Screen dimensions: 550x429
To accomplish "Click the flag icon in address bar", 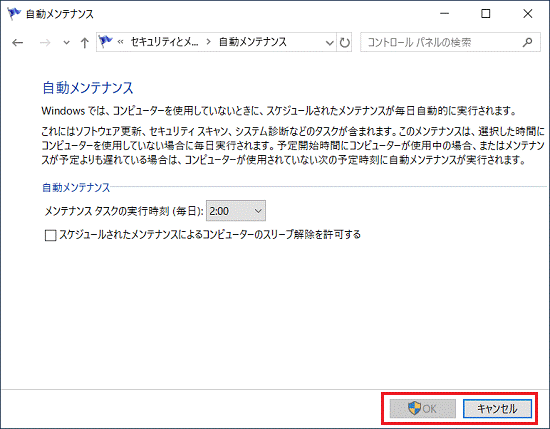I will tap(105, 42).
